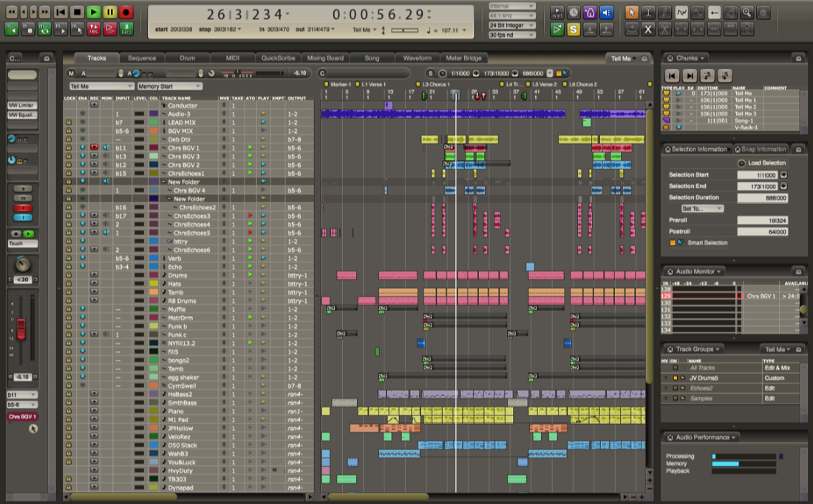813x504 pixels.
Task: Expand the Set To... dropdown menu
Action: 701,208
